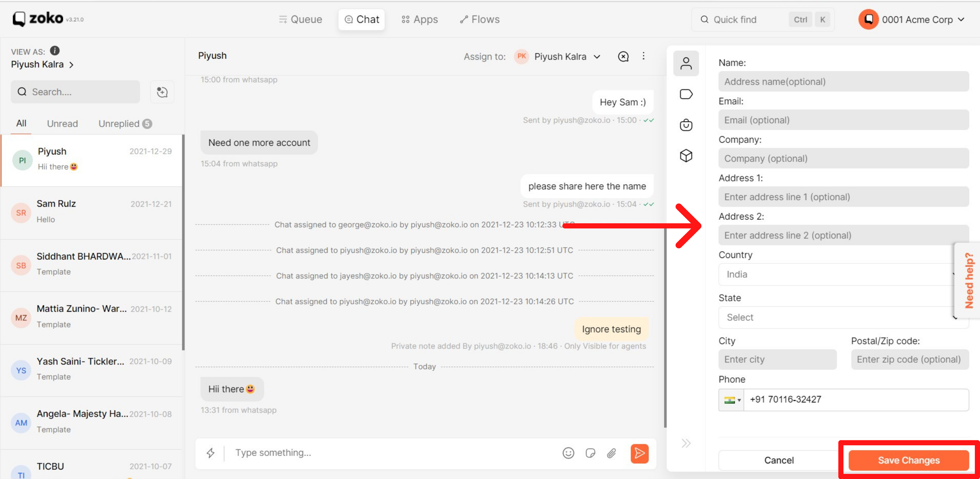980x479 pixels.
Task: Open the Need help? side tab
Action: (968, 280)
